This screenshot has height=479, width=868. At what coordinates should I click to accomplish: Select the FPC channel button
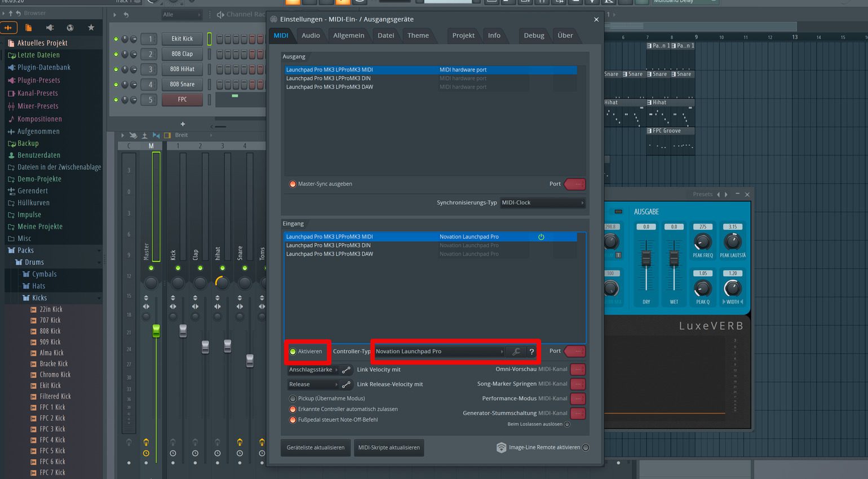(182, 99)
